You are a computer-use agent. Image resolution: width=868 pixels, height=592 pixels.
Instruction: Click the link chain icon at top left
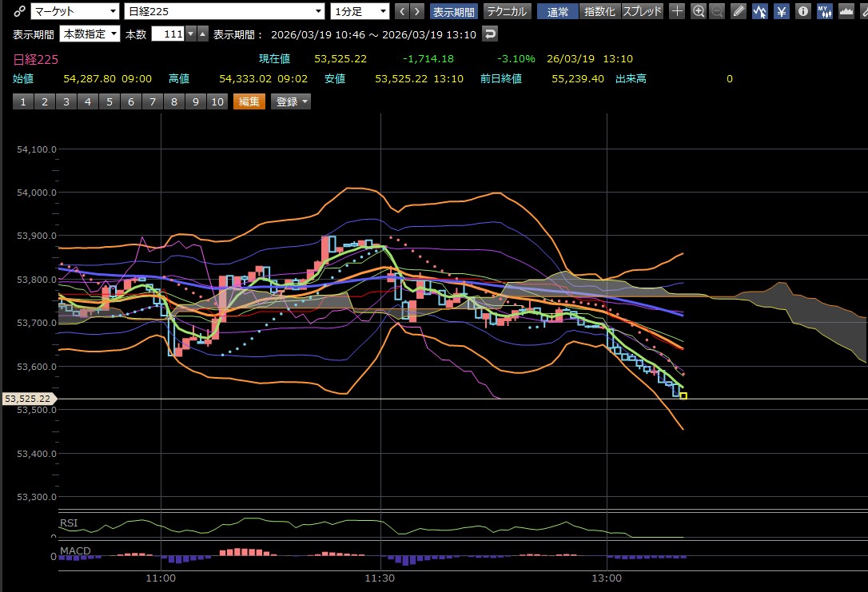tap(19, 11)
